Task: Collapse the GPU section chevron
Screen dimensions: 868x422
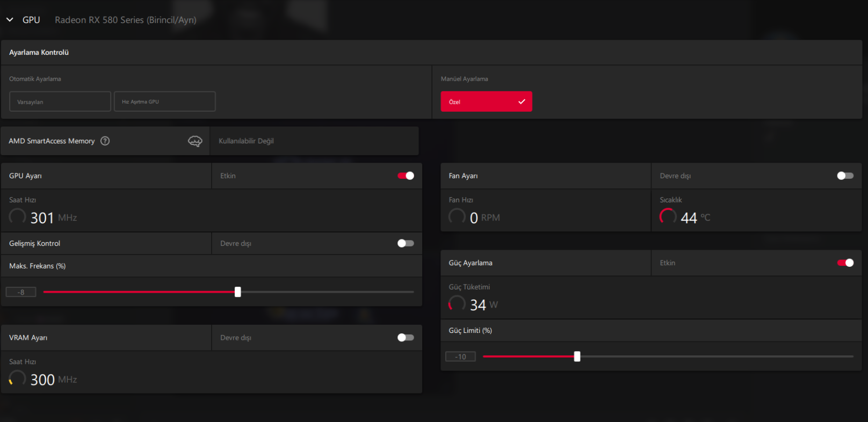Action: click(x=10, y=20)
